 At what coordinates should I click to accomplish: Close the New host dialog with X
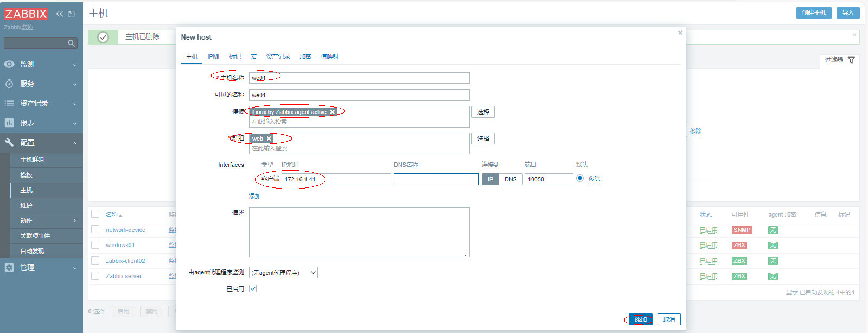point(680,33)
